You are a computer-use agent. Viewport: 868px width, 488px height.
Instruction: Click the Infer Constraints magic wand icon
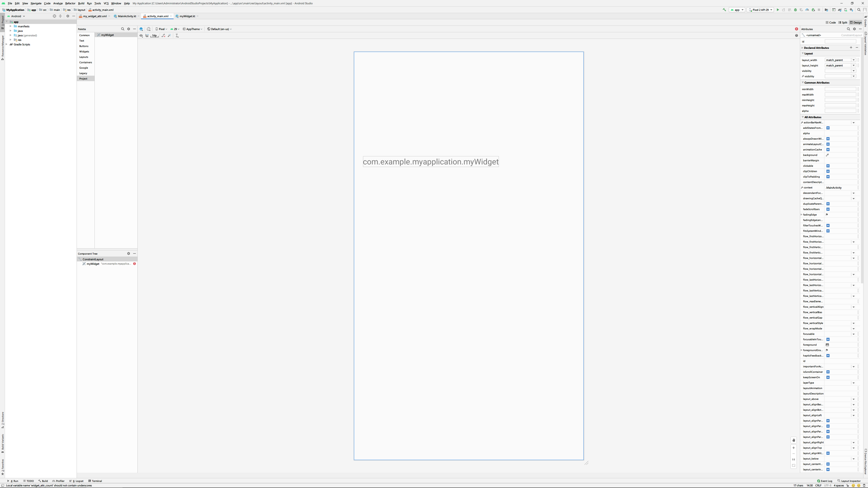[170, 35]
